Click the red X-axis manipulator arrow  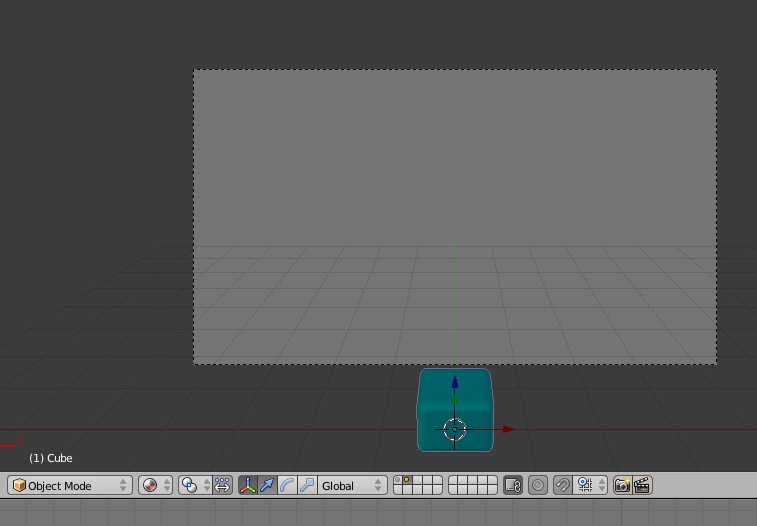pos(509,429)
